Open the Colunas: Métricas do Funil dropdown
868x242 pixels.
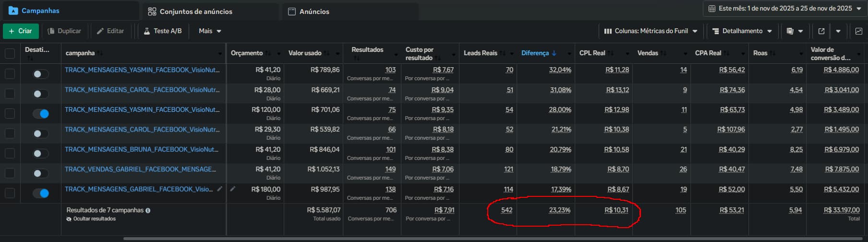[x=651, y=31]
